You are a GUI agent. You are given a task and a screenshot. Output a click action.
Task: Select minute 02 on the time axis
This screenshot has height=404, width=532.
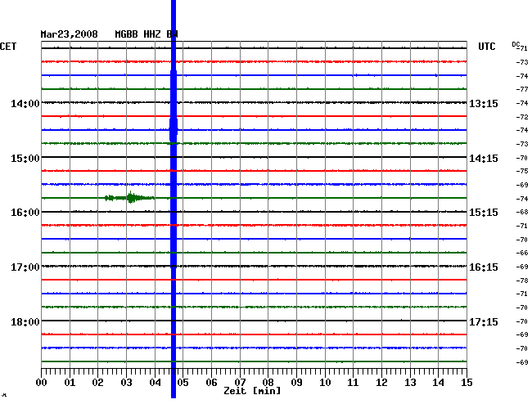click(97, 383)
